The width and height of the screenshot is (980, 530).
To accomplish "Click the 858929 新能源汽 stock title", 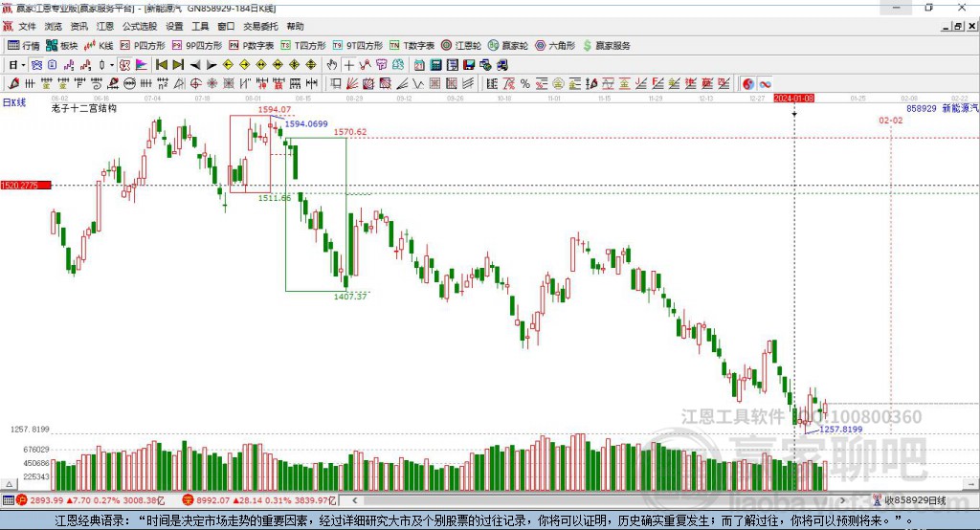I will coord(943,108).
